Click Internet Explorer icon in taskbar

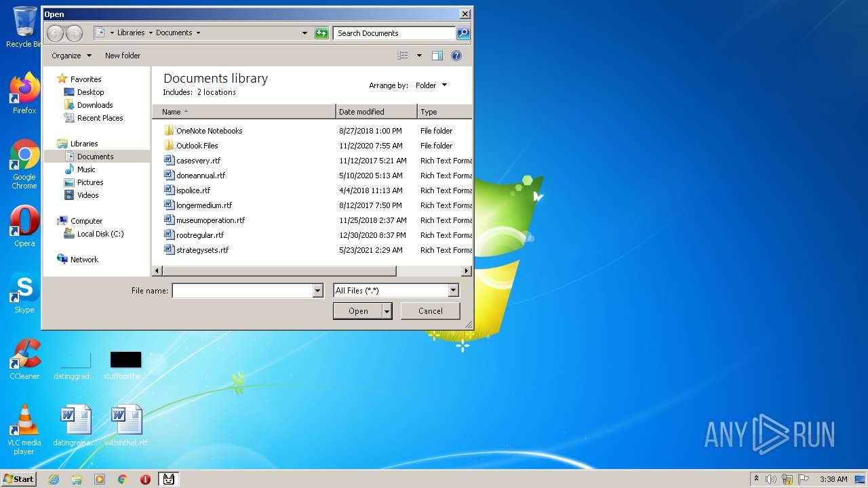[54, 479]
